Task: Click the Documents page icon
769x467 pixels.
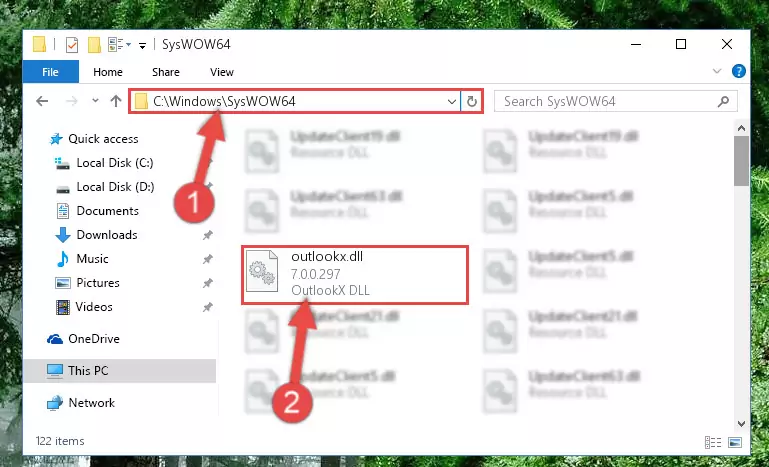Action: (x=63, y=211)
